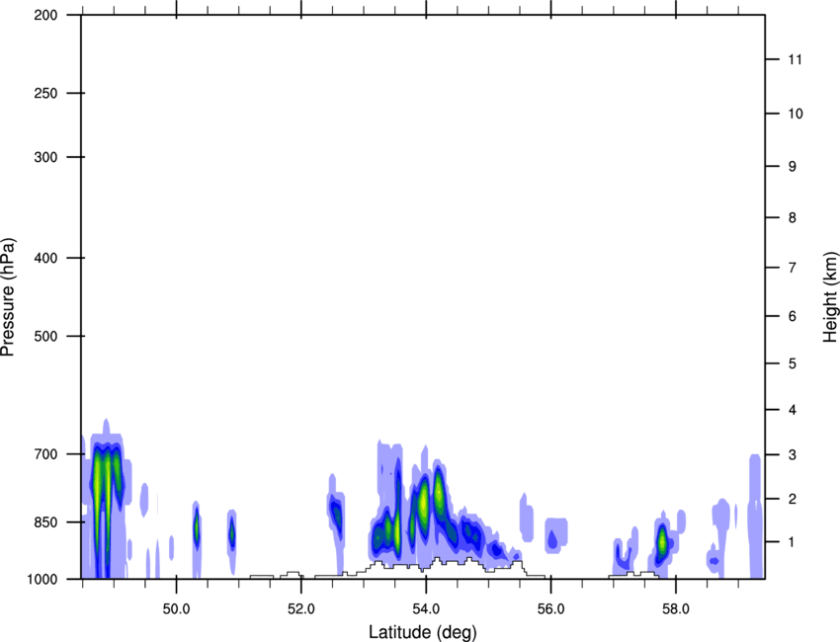
Task: Click the 54.0 latitude tick label
Action: (426, 609)
